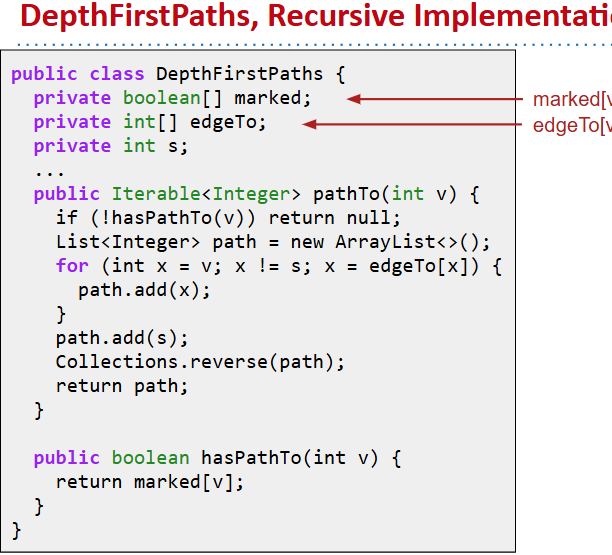Screen dimensions: 612x555
Task: Click the if (!hasPathTo(v)) return null line
Action: [x=227, y=218]
